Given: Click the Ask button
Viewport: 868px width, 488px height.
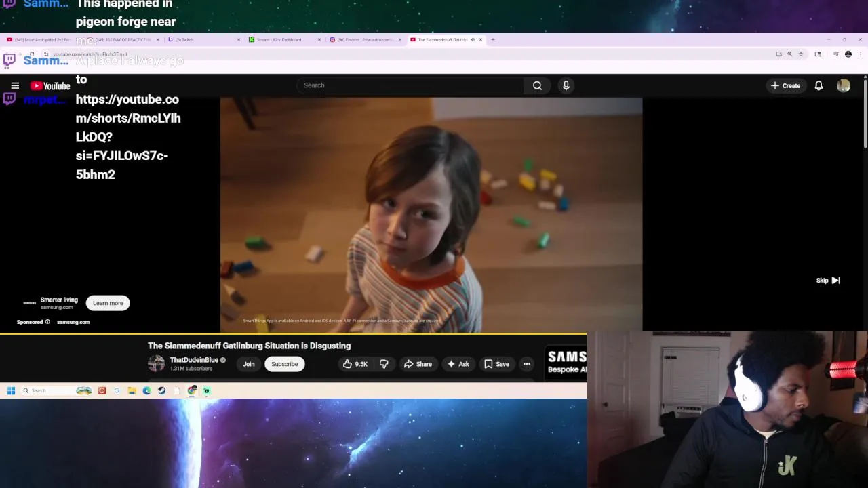Looking at the screenshot, I should [458, 364].
